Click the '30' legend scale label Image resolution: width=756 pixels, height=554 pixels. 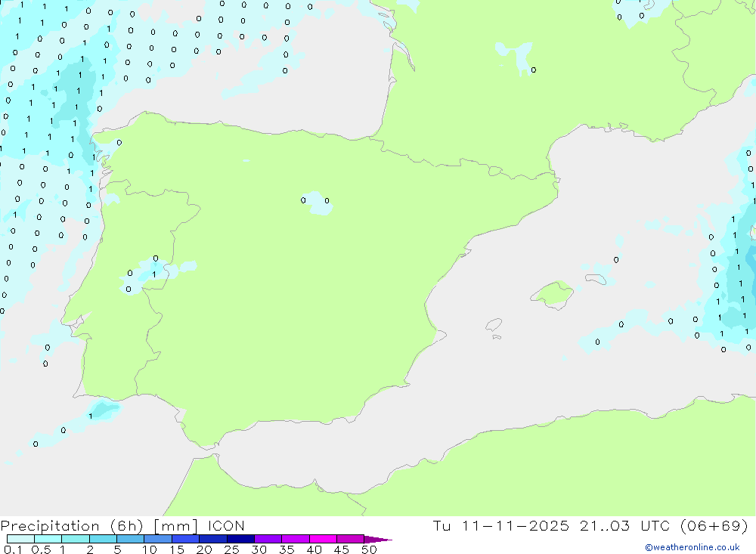click(259, 549)
